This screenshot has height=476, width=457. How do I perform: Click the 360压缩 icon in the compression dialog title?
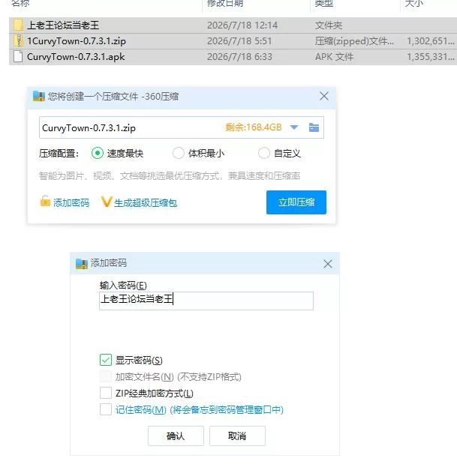click(39, 96)
